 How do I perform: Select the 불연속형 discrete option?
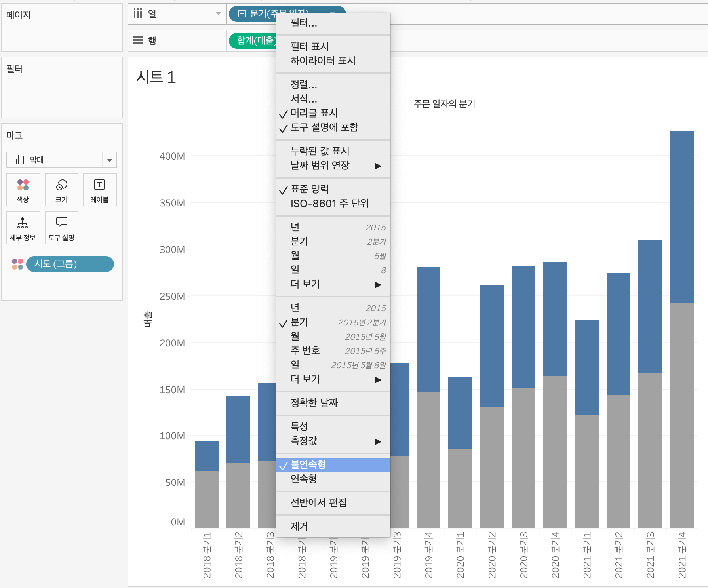[x=333, y=465]
